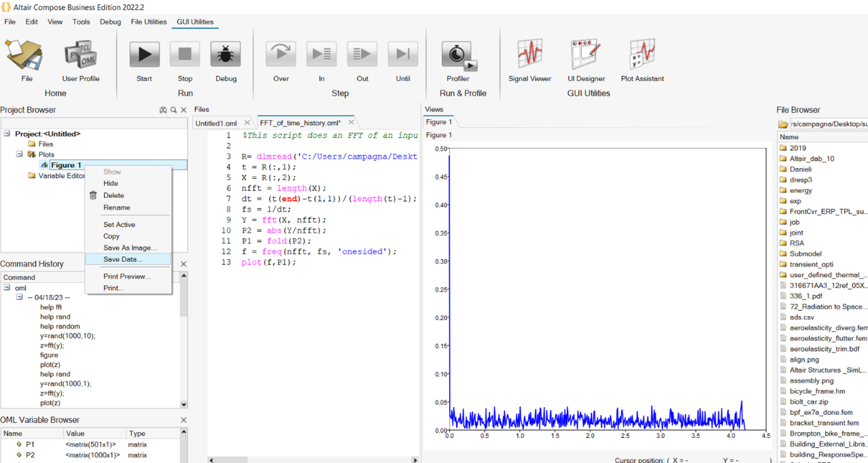Viewport: 868px width, 463px height.
Task: Collapse the Plots tree node
Action: (20, 154)
